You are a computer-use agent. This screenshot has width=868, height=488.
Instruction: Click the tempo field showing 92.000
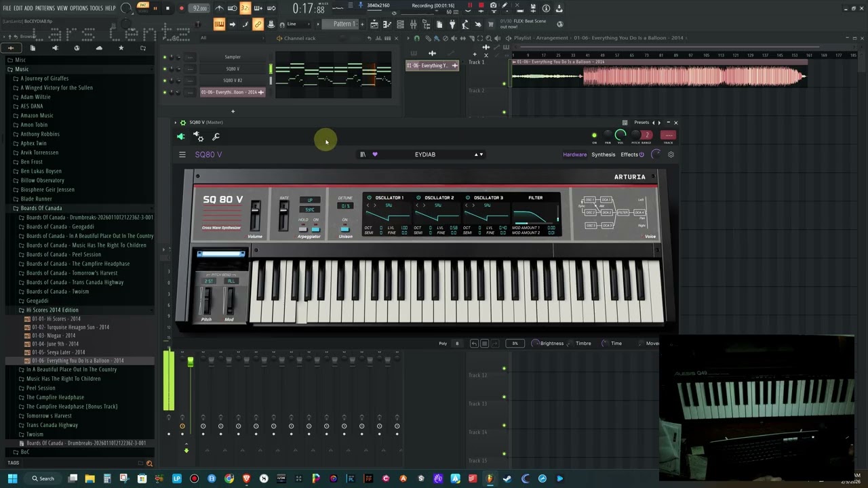pyautogui.click(x=199, y=8)
